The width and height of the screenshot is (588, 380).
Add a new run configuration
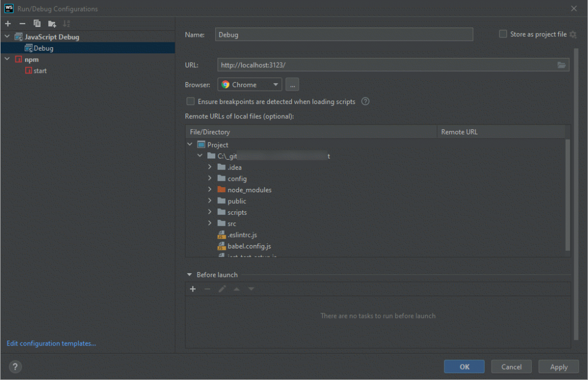tap(7, 24)
